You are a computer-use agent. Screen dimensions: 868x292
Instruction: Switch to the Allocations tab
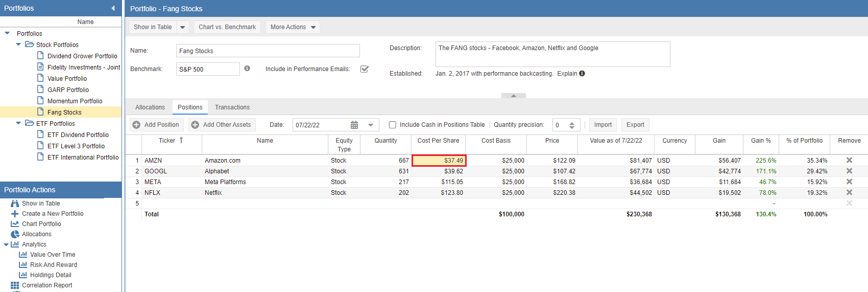coord(150,107)
